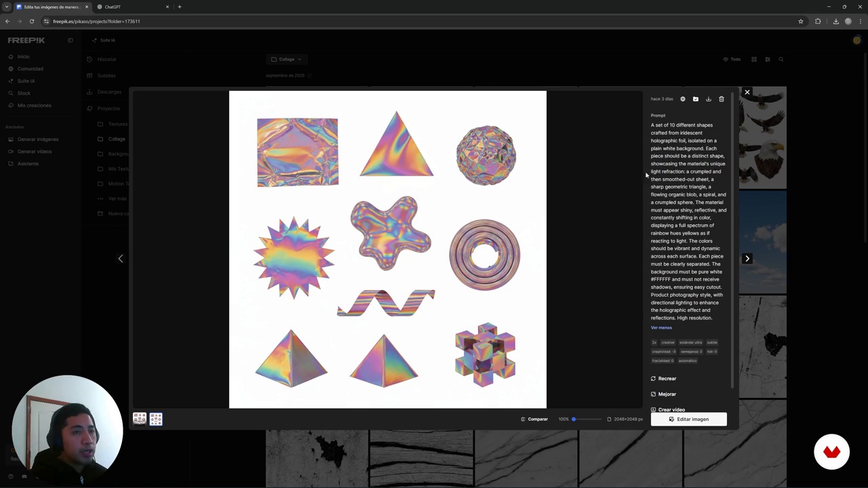Click user avatar top right
The height and width of the screenshot is (488, 868).
coord(856,40)
